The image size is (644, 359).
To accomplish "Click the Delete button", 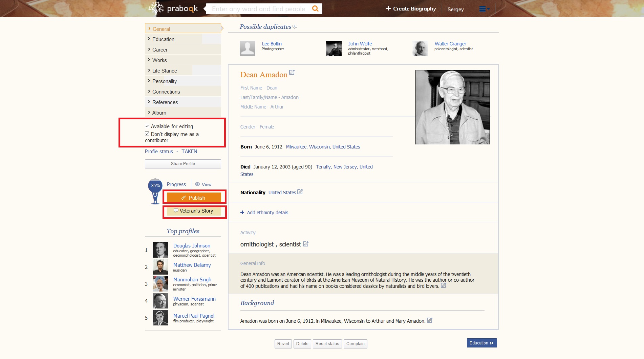I will (x=302, y=344).
